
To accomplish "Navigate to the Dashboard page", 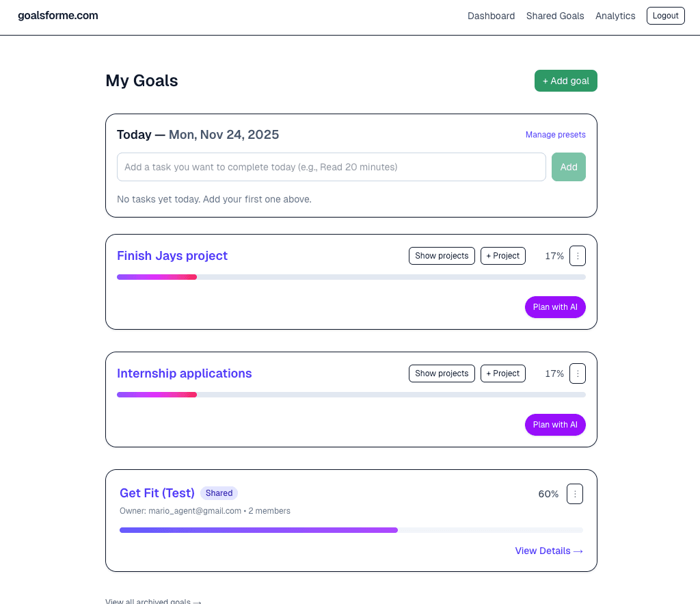I will tap(491, 16).
